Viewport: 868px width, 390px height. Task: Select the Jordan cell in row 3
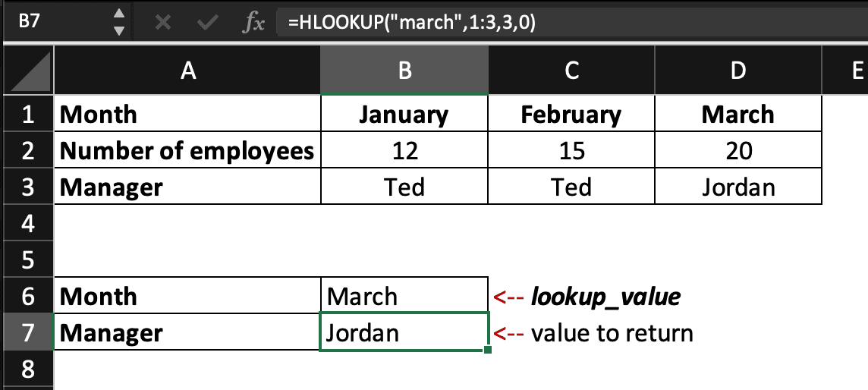pos(738,187)
